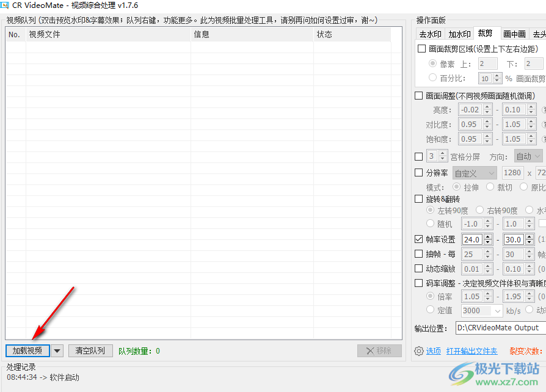Enable the 码率调整 checkbox

point(419,283)
